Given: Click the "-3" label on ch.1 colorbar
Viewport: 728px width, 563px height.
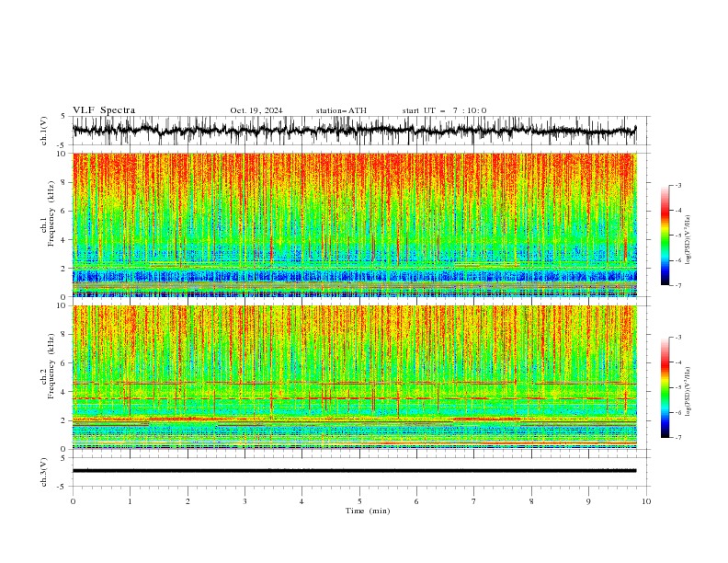Looking at the screenshot, I should coord(678,185).
